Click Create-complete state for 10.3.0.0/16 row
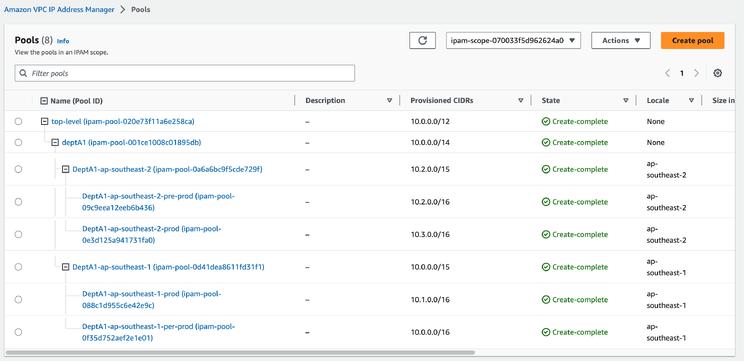The width and height of the screenshot is (744, 361). [575, 234]
